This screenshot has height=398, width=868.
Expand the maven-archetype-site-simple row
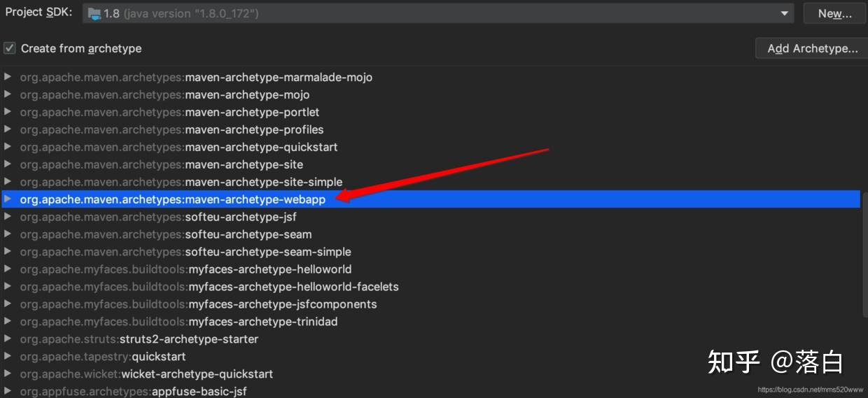tap(8, 182)
